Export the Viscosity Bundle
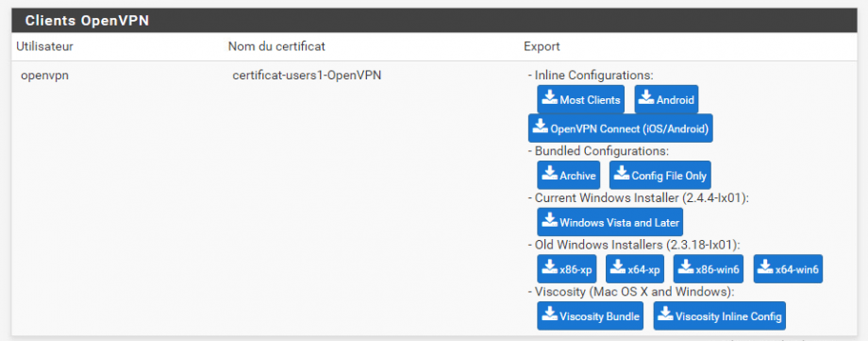Screen dimensions: 868x341 [590, 316]
